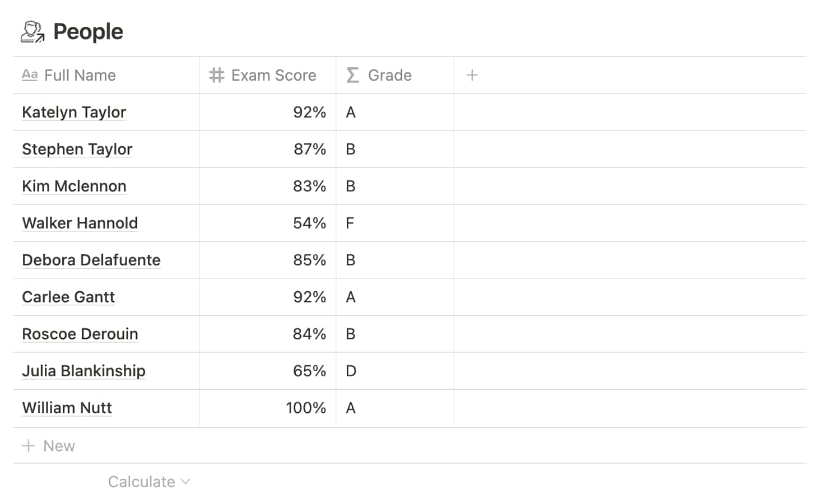Open the People database title
819x504 pixels.
pos(88,32)
